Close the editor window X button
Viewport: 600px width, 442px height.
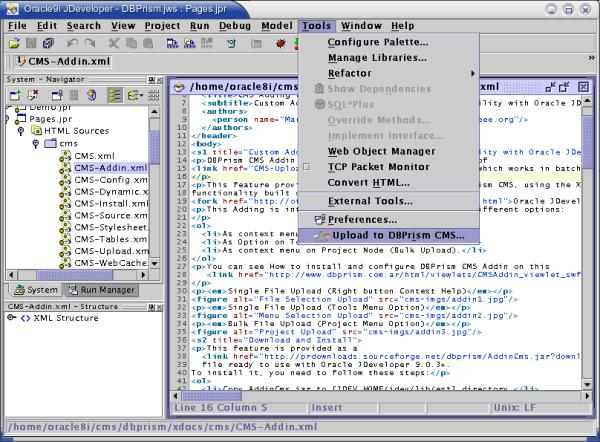pos(583,87)
